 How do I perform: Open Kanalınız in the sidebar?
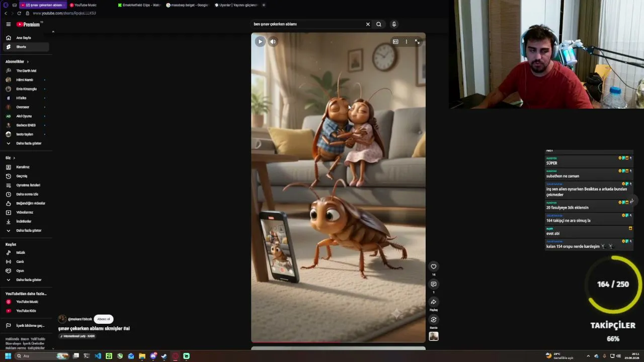(x=25, y=167)
